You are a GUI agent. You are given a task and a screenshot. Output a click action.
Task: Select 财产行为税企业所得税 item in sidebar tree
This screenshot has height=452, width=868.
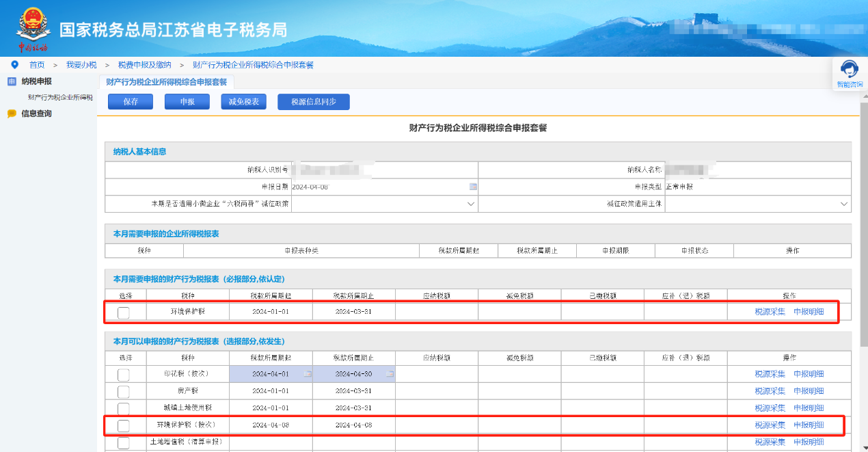[60, 97]
